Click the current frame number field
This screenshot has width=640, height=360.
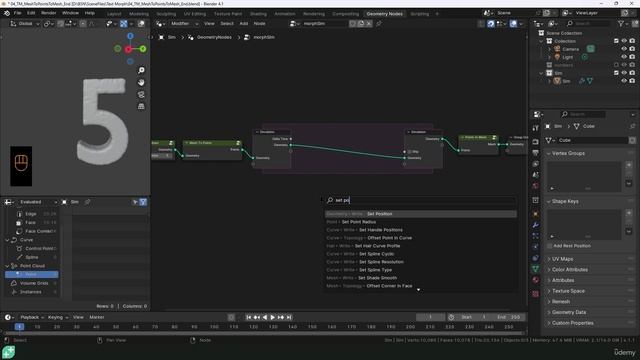430,317
